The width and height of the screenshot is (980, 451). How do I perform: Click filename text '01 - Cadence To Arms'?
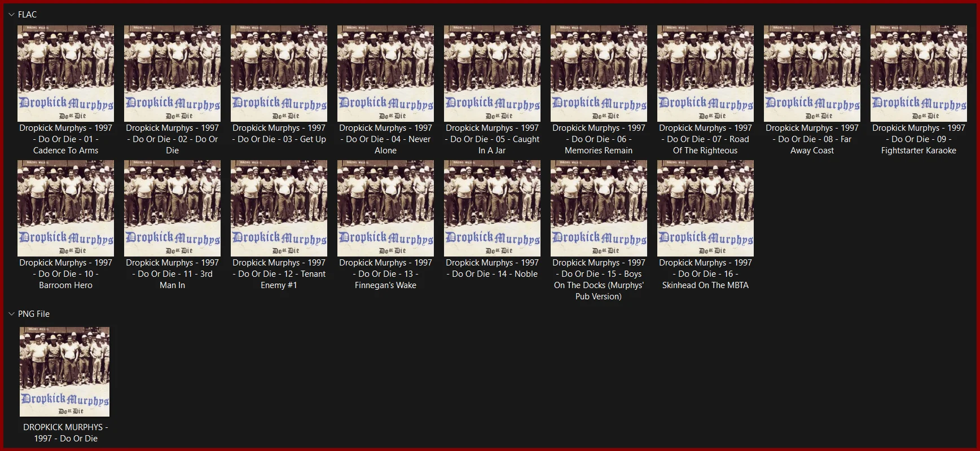tap(65, 139)
